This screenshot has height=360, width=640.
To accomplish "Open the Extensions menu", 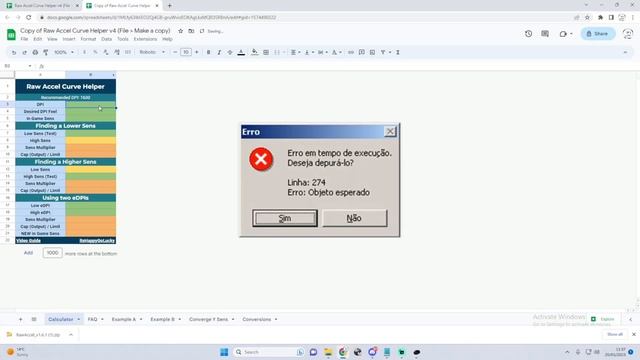I will tap(145, 39).
